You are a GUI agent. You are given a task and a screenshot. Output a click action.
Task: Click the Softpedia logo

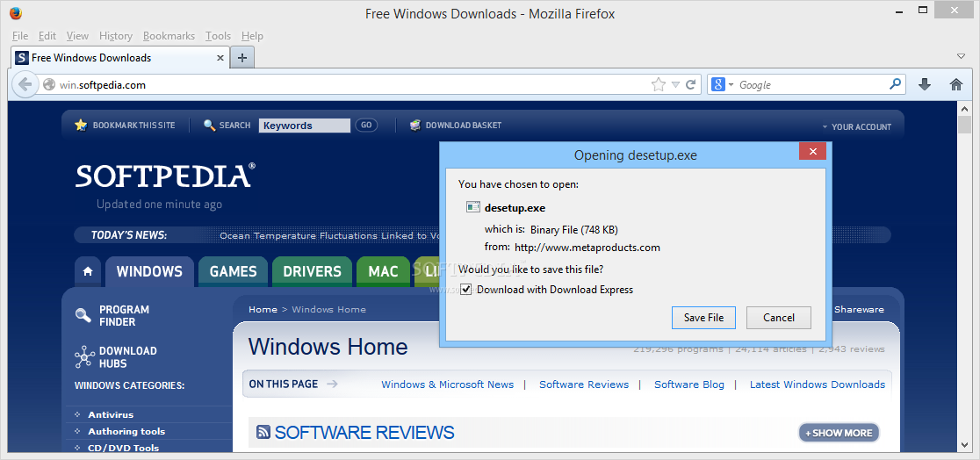(x=166, y=176)
